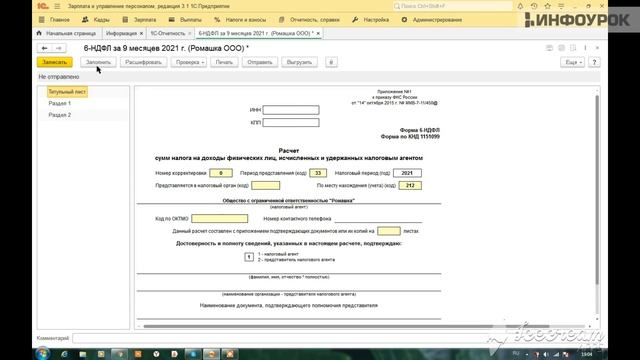Click the КПП input field
This screenshot has height=360, width=640.
pyautogui.click(x=291, y=122)
